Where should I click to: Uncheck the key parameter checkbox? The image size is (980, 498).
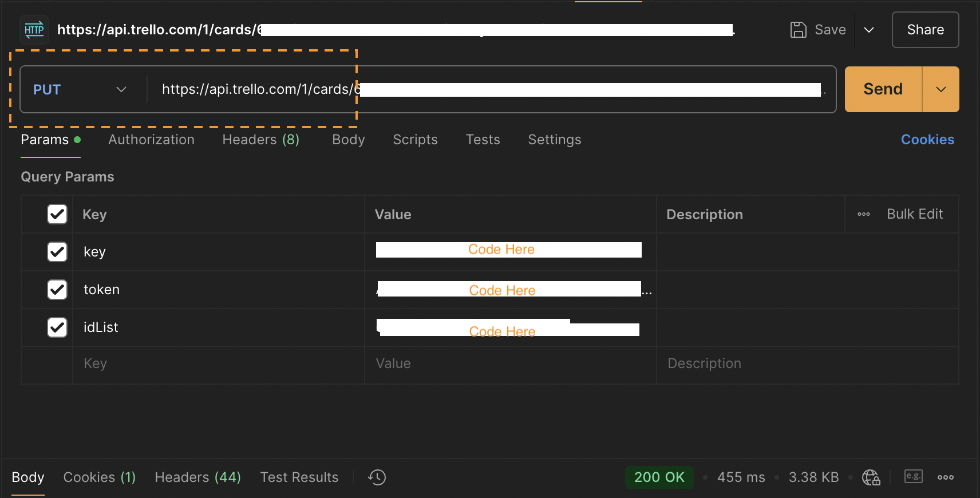coord(57,252)
